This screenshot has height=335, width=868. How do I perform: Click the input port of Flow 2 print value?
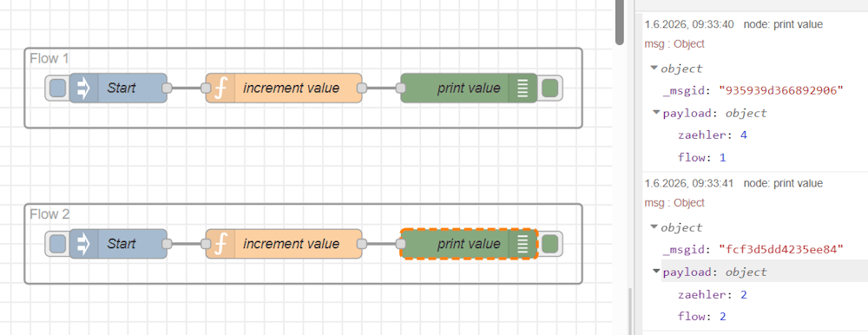(400, 244)
